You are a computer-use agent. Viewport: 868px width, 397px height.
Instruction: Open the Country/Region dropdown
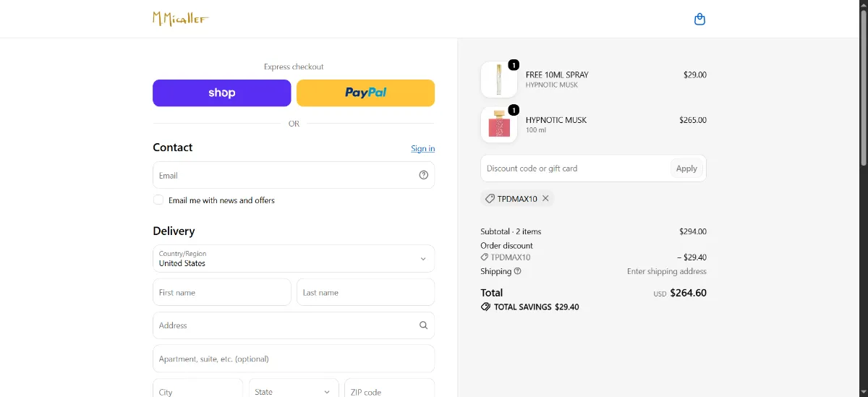294,259
